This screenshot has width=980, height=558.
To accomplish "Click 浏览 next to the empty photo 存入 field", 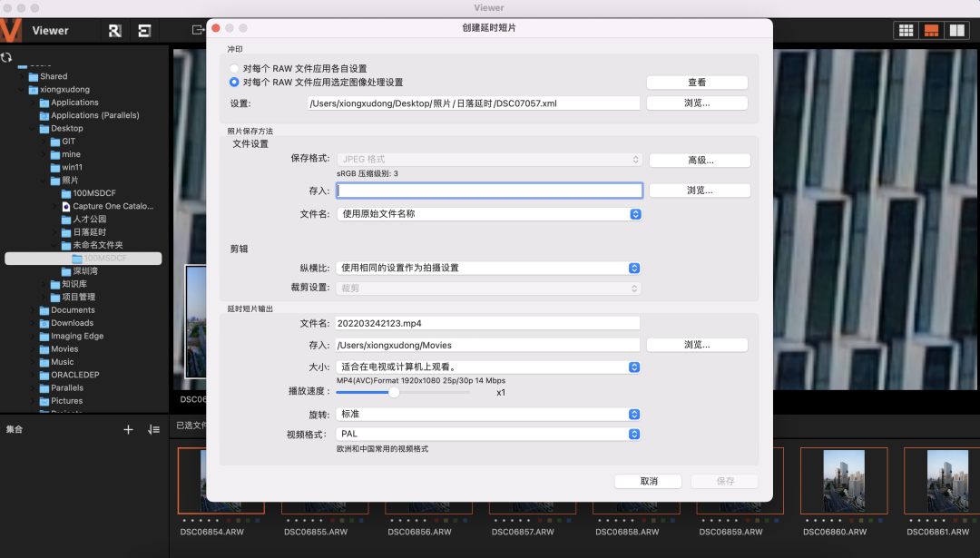I will (700, 191).
